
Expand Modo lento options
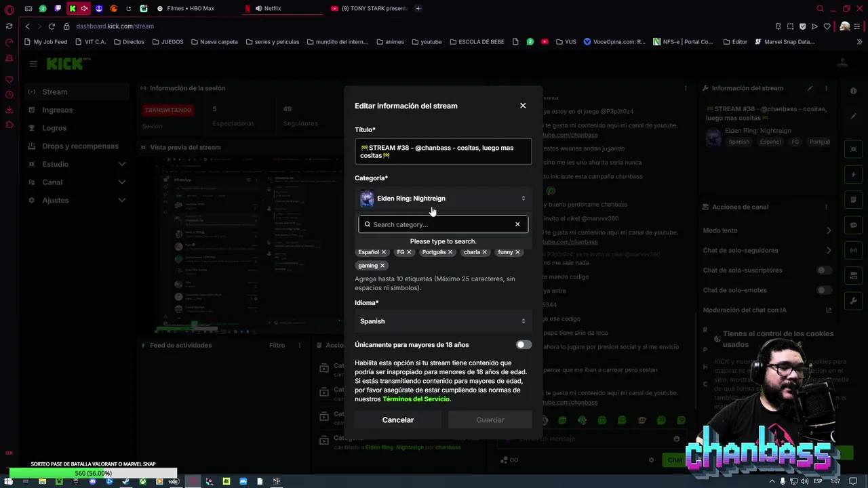[x=828, y=230]
